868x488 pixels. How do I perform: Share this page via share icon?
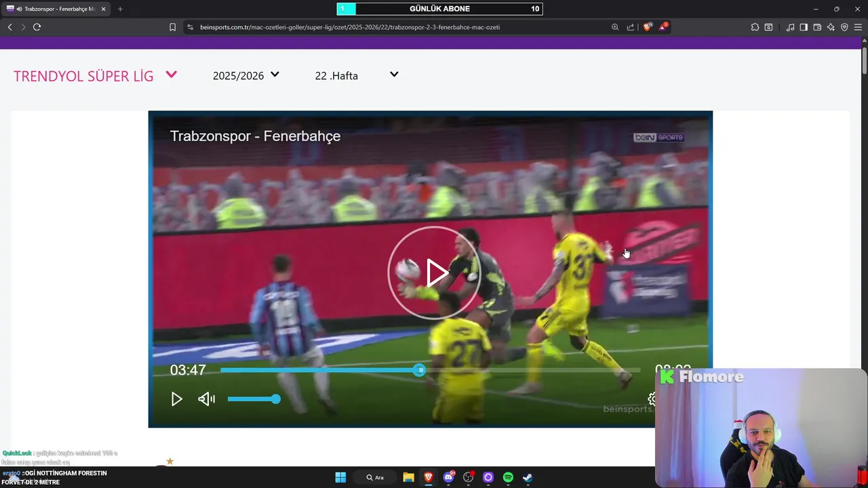(631, 27)
